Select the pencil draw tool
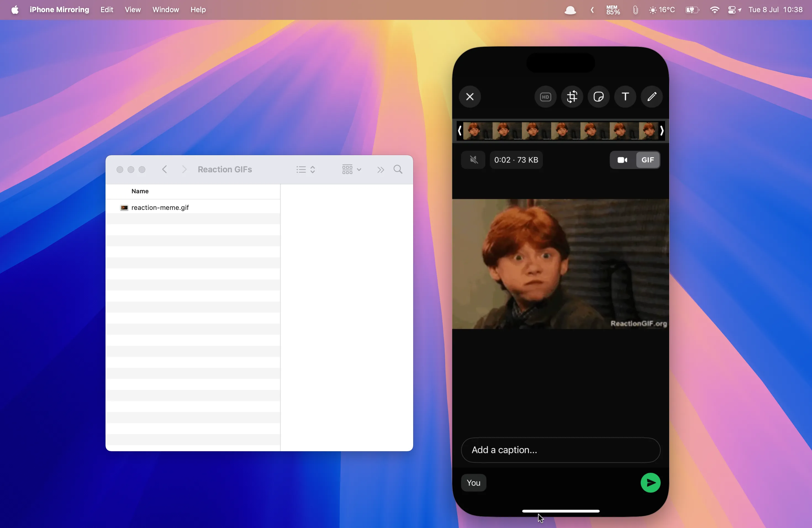The width and height of the screenshot is (812, 528). pyautogui.click(x=652, y=97)
